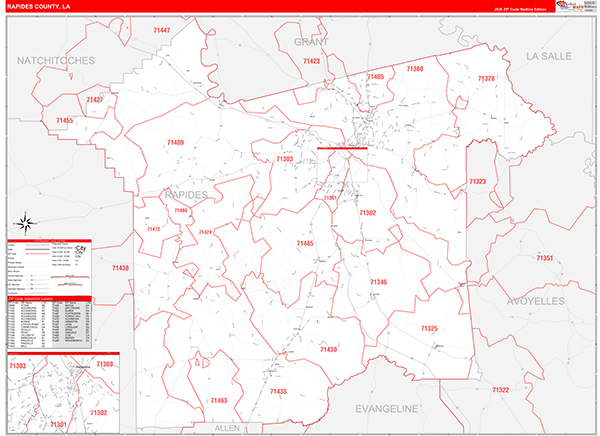This screenshot has height=436, width=600.
Task: Click the map legend panel
Action: click(49, 267)
